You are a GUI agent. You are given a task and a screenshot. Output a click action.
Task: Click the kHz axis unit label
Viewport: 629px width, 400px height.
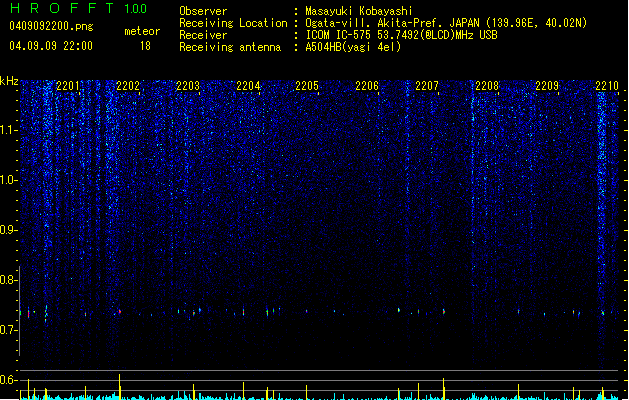[x=9, y=81]
